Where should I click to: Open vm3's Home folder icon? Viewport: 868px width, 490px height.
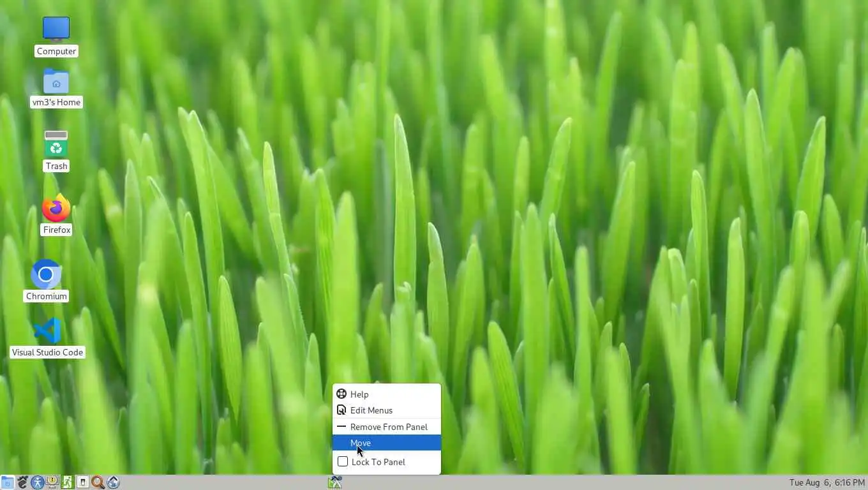(56, 82)
